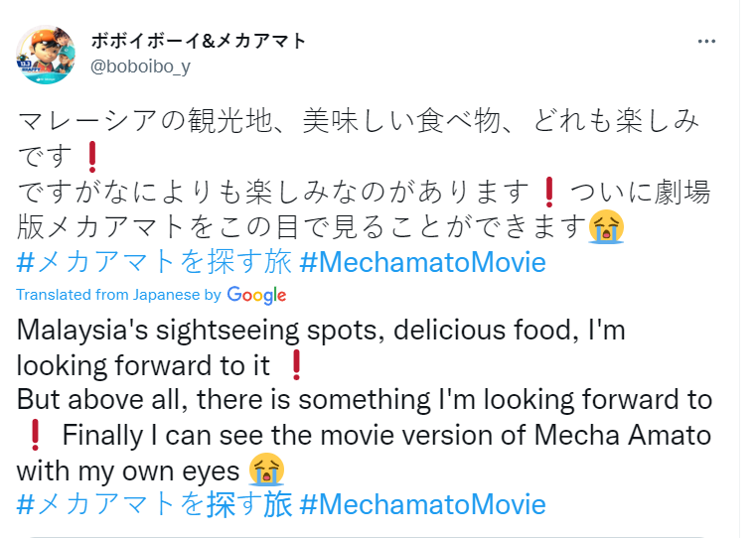Open #MechamatoMovie hashtag in the translated text
The width and height of the screenshot is (756, 538).
[x=421, y=503]
